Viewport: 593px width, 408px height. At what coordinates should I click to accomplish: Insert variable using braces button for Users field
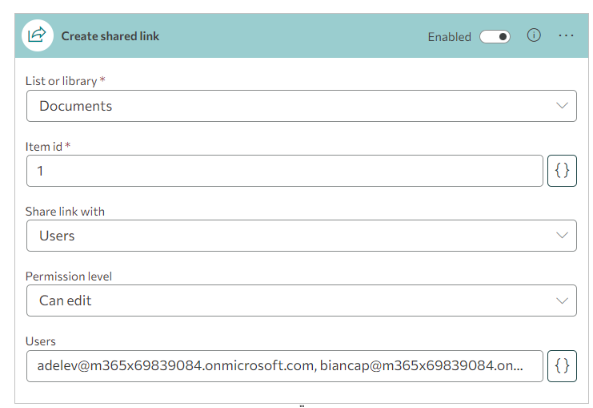(x=562, y=366)
